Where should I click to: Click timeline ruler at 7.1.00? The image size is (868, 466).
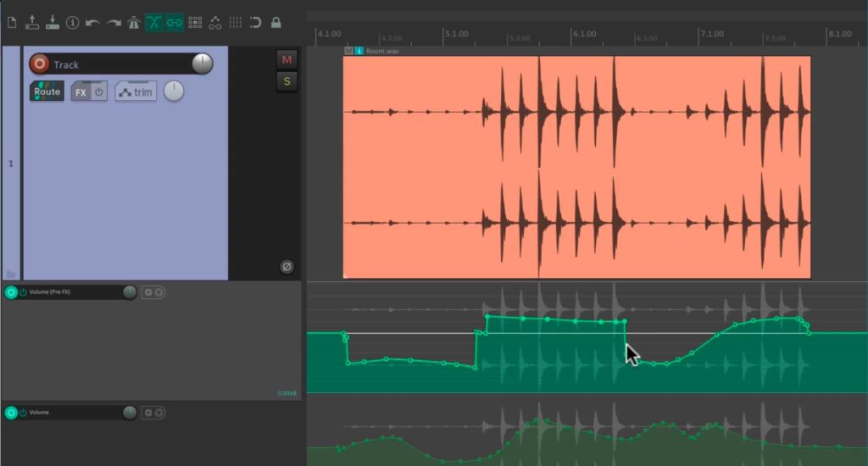712,34
